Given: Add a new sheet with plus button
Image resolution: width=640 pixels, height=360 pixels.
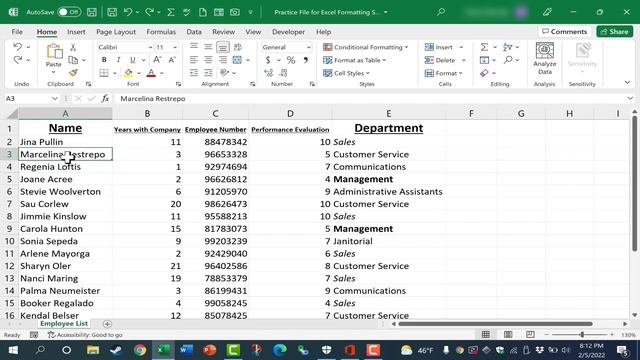Looking at the screenshot, I should [107, 324].
